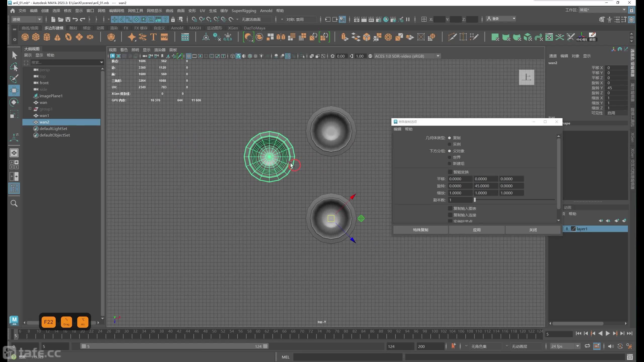The image size is (644, 362).
Task: Open the 建模 menu set dropdown
Action: [x=27, y=19]
